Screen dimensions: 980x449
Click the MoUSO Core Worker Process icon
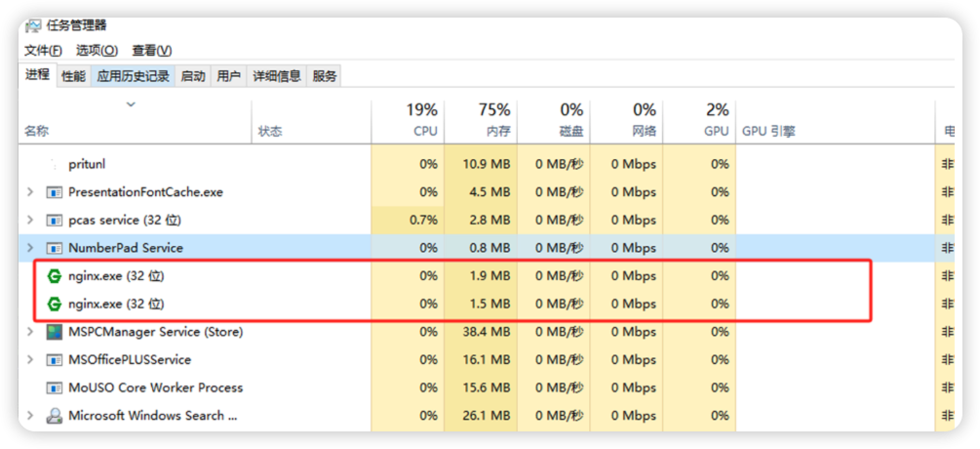coord(55,388)
